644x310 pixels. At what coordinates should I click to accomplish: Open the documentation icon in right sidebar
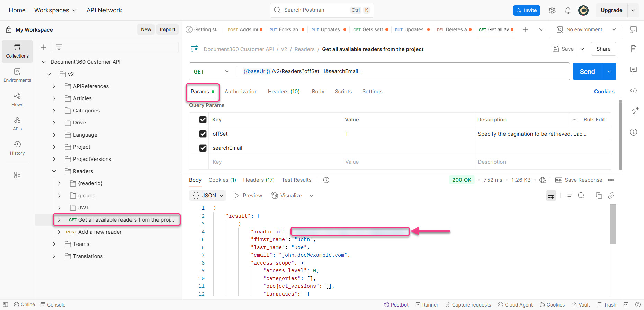[634, 49]
